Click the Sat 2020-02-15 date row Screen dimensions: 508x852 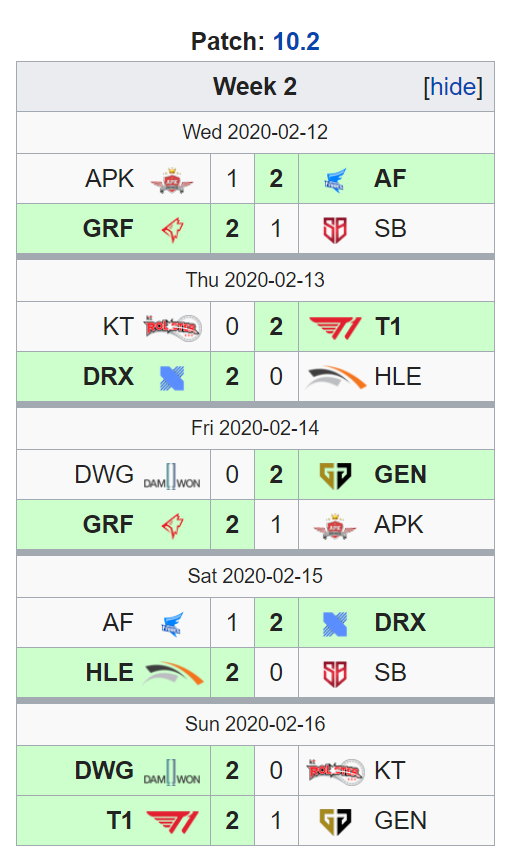tap(255, 576)
